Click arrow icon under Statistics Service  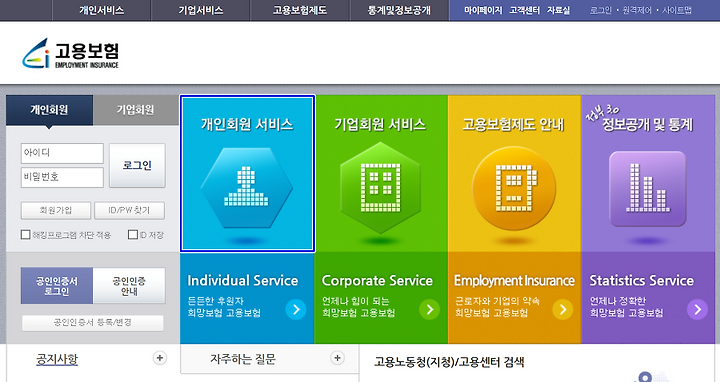pyautogui.click(x=697, y=309)
